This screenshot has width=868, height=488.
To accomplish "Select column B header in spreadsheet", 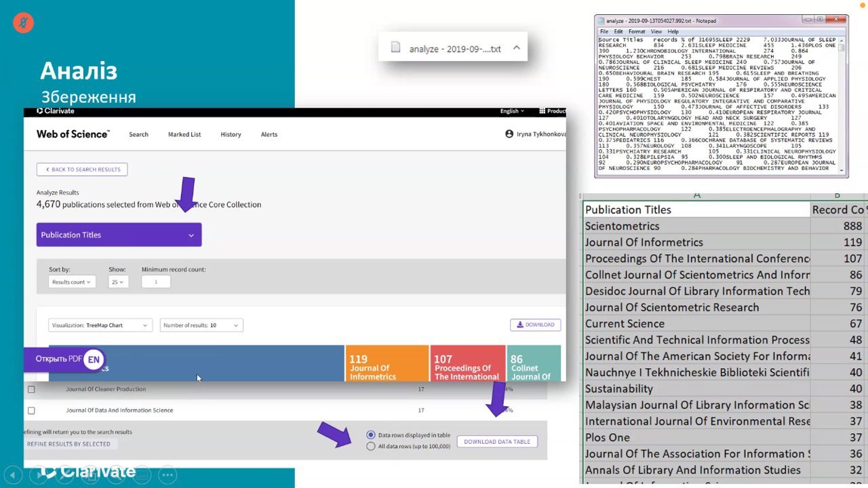I will tap(839, 196).
